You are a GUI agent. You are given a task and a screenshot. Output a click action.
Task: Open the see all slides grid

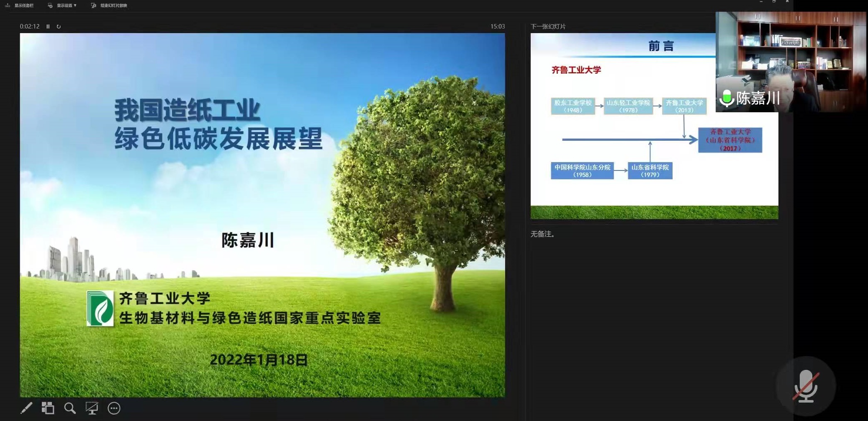pyautogui.click(x=48, y=408)
